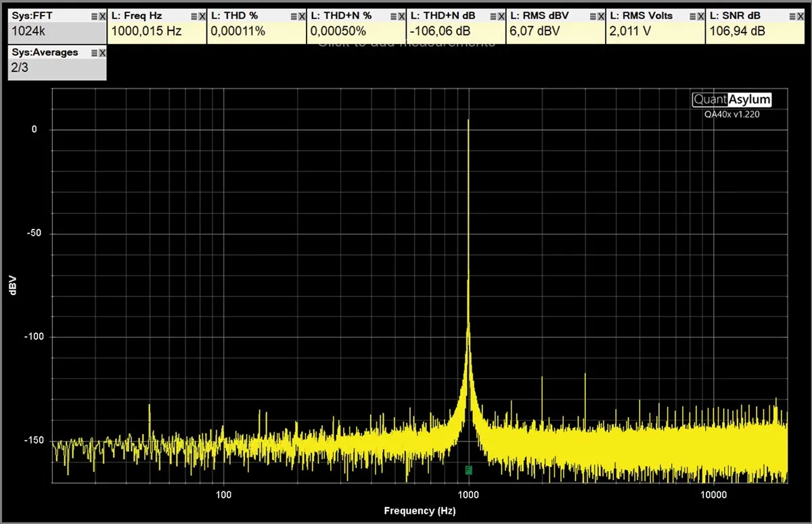This screenshot has height=524, width=812.
Task: Open the L: RMS dBV tile menu icon
Action: click(x=593, y=16)
